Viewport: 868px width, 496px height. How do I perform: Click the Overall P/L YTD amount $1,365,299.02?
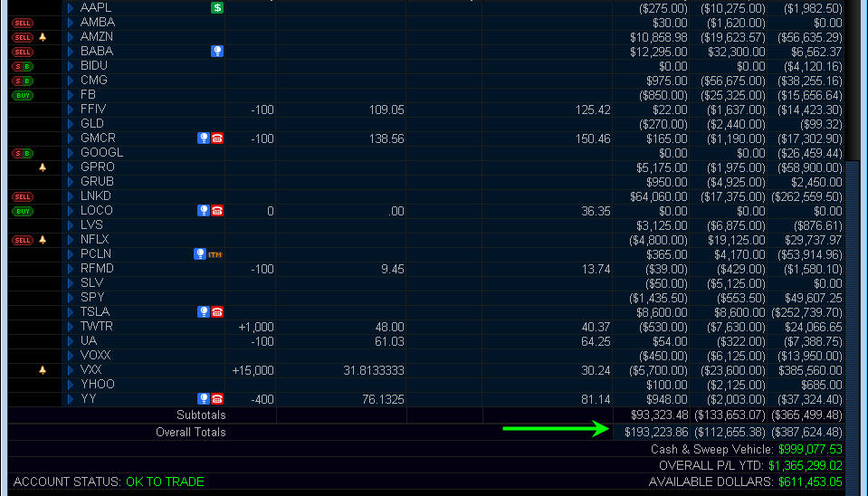[x=806, y=465]
